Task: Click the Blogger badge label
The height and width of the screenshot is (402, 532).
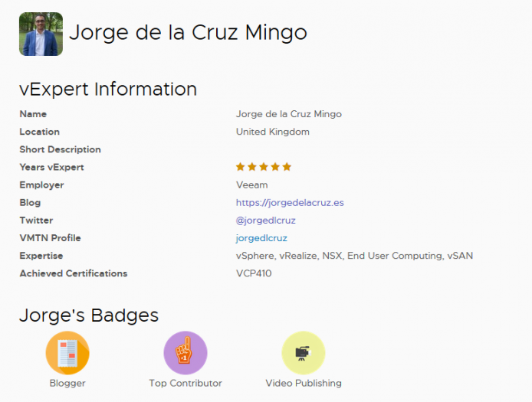Action: 67,383
